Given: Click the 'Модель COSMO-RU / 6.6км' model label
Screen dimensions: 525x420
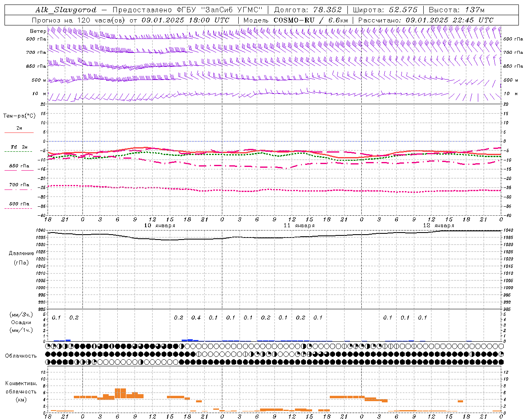Looking at the screenshot, I should pos(296,20).
